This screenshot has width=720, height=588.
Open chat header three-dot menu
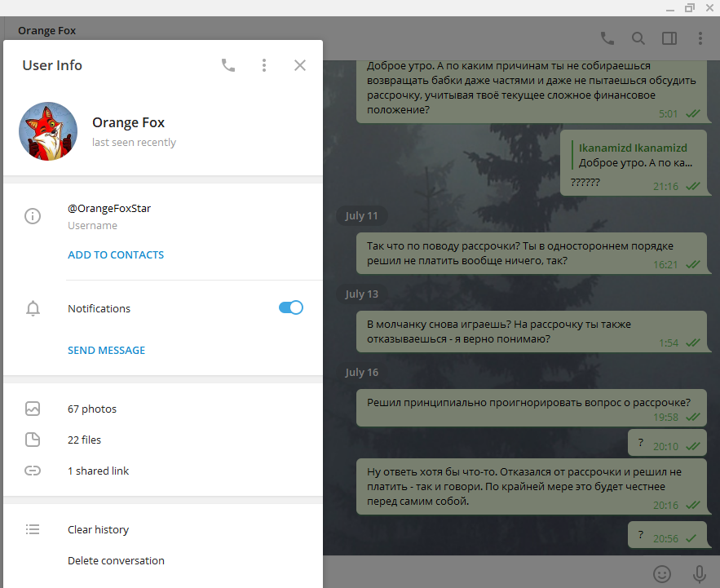click(x=700, y=38)
